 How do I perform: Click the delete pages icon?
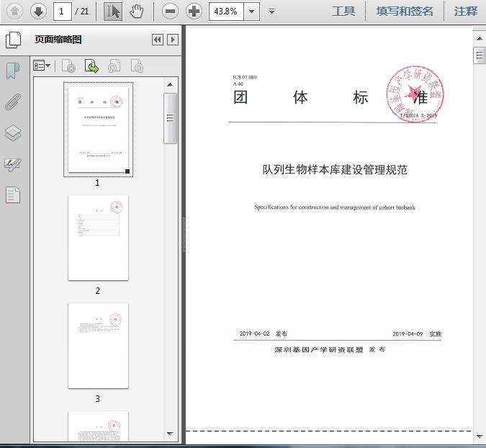tap(69, 66)
